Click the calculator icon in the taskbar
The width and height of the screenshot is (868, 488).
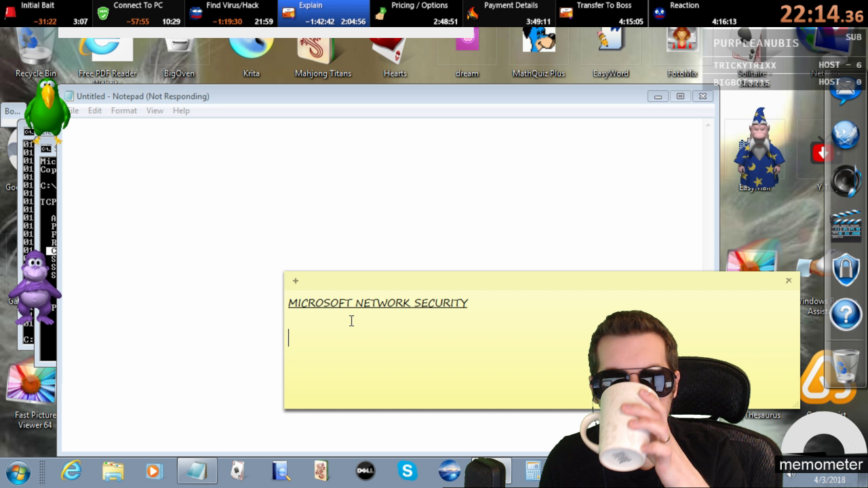(533, 470)
